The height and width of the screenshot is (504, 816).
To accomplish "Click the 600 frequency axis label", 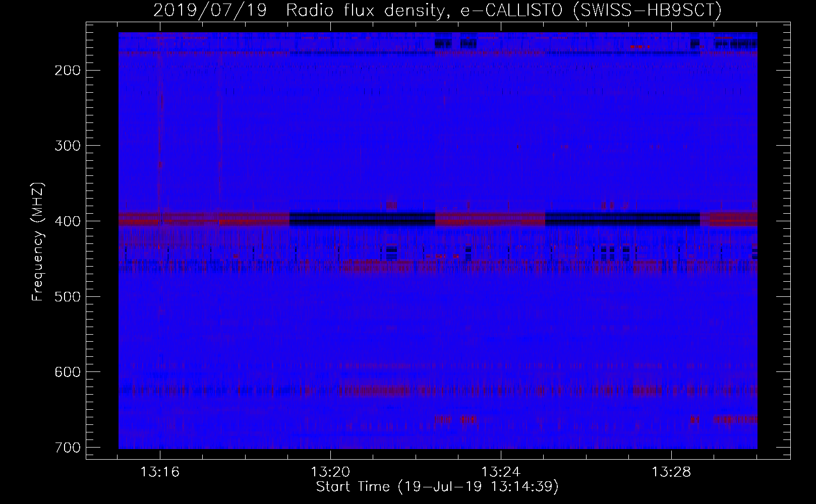I will [x=67, y=372].
